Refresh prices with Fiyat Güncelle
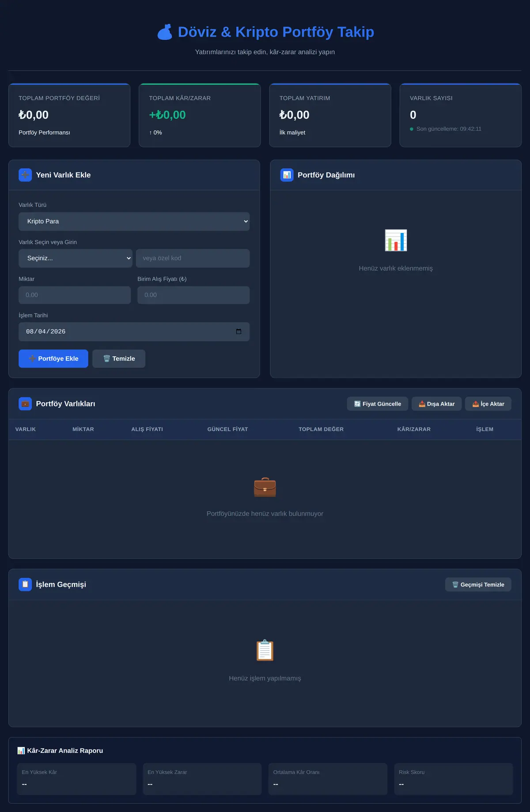 pos(378,404)
